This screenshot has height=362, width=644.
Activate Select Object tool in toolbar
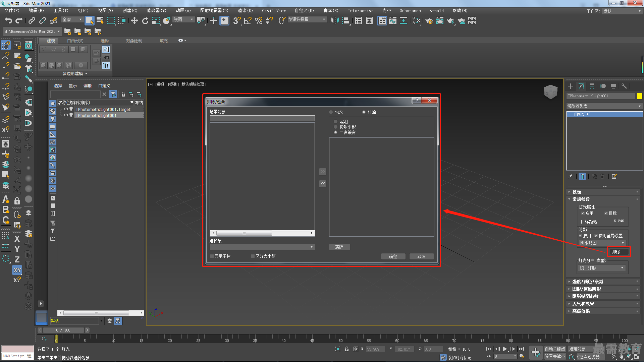[x=89, y=21]
